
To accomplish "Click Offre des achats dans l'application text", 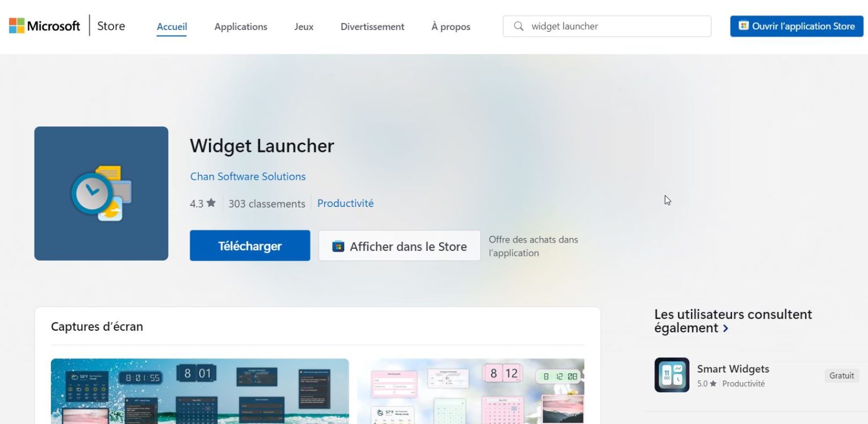I will click(533, 246).
